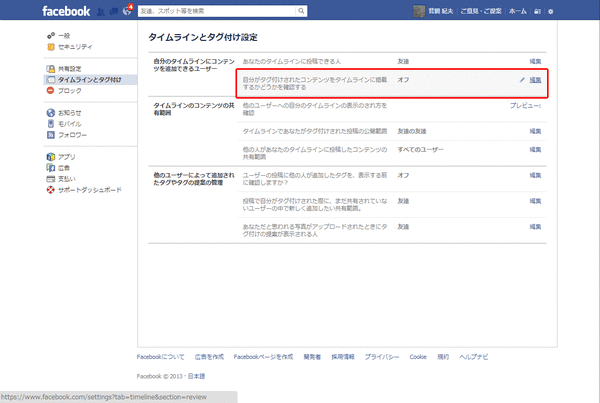Click the 他のユーザーへの自分のタイムラインの表示 description
Screen dimensions: 600x403
coord(315,109)
